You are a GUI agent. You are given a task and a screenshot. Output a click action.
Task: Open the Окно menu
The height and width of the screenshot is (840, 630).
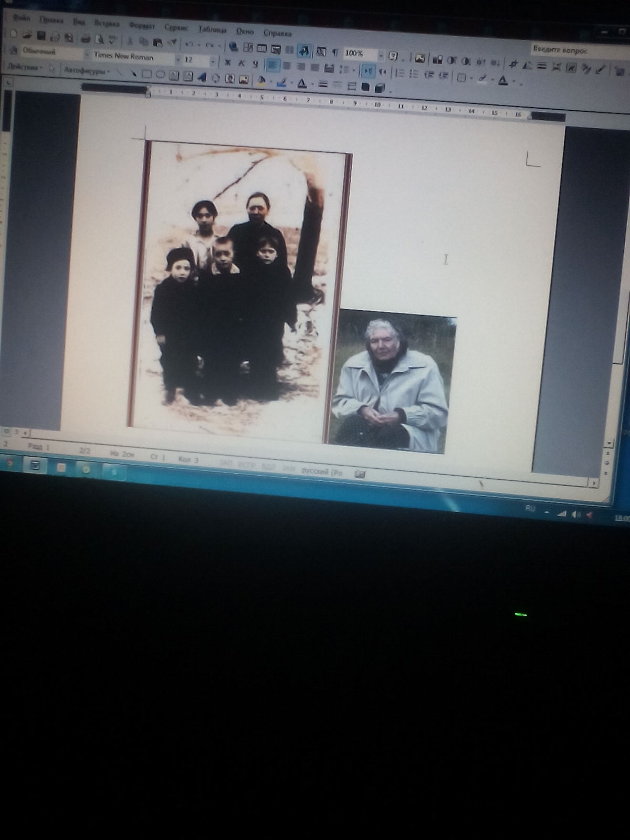[245, 32]
